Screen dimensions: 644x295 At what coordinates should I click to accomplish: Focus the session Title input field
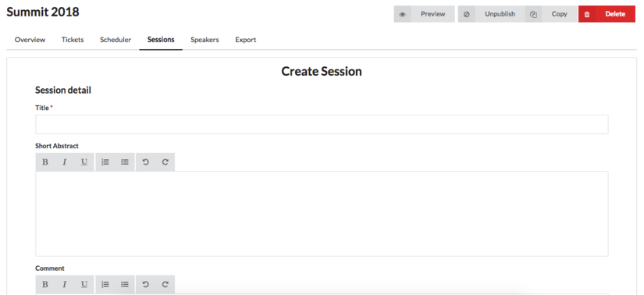(x=322, y=125)
